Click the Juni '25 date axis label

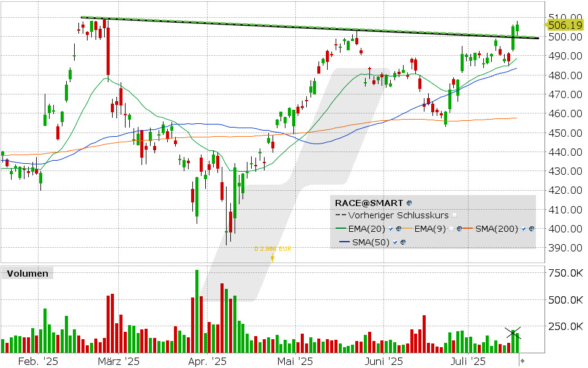(384, 362)
